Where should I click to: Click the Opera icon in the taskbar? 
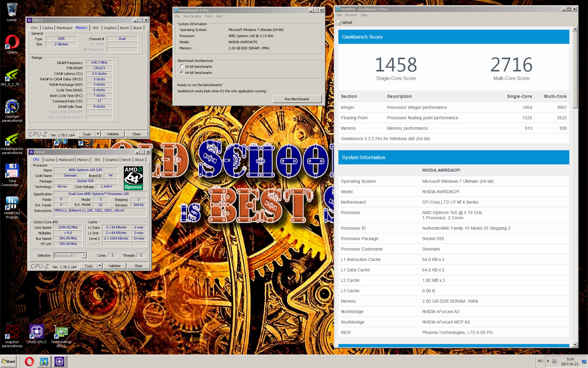tap(29, 362)
